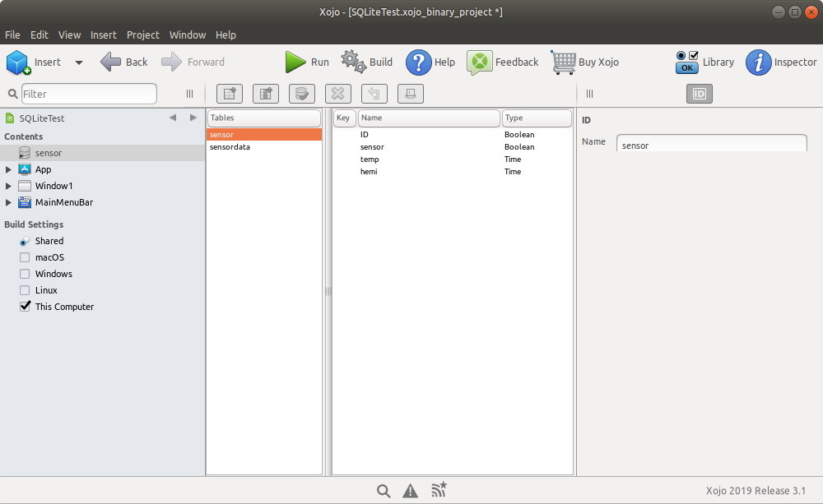Select the sensor database in Contents

tap(102, 153)
